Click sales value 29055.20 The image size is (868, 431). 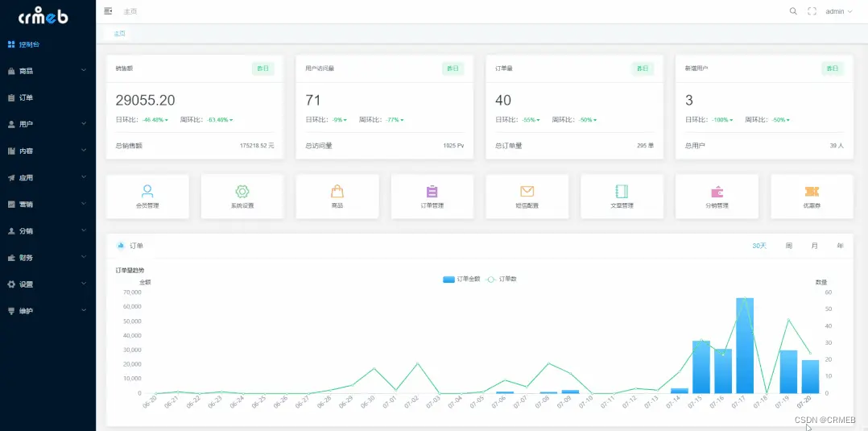145,100
